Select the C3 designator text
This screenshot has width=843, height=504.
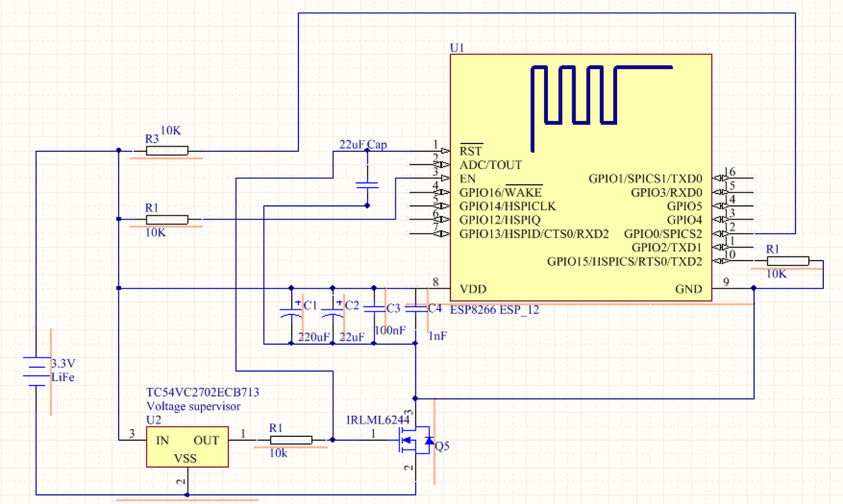pyautogui.click(x=393, y=308)
